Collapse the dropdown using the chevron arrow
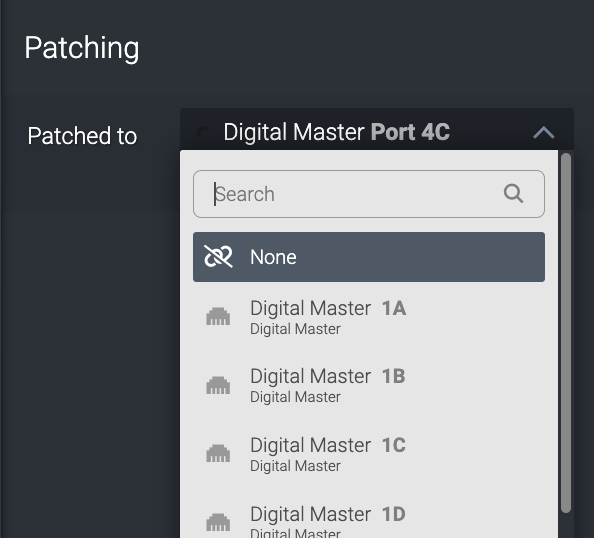This screenshot has height=538, width=594. pyautogui.click(x=544, y=133)
